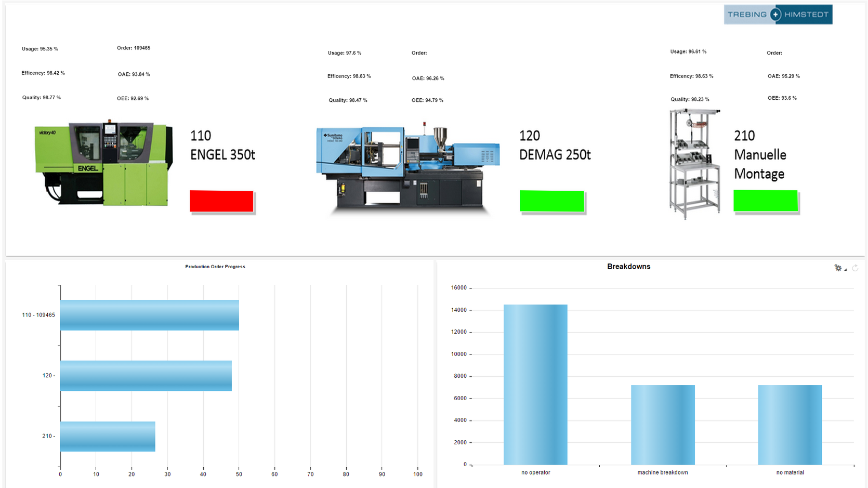Select the manual assembly workstation image
Image resolution: width=868 pixels, height=488 pixels.
click(694, 163)
